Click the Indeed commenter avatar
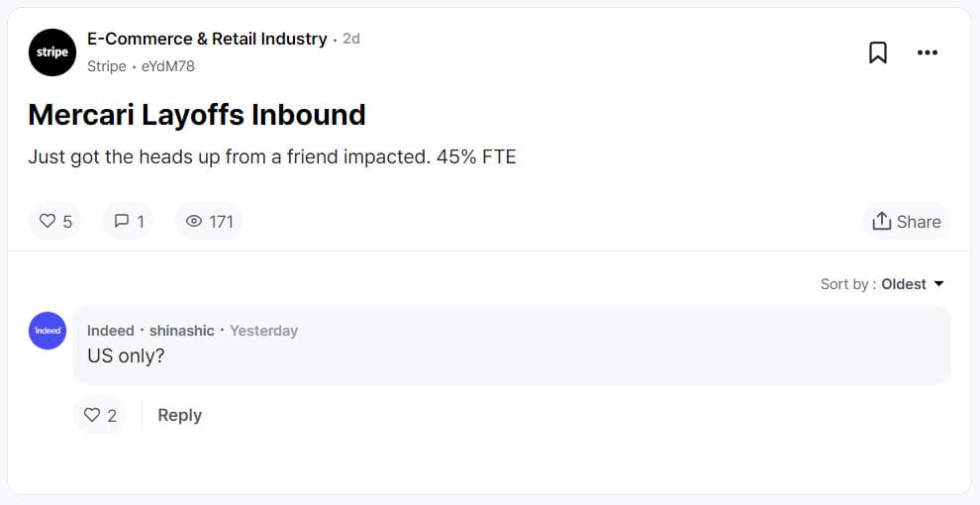Screen dimensions: 980x505 click(x=48, y=331)
